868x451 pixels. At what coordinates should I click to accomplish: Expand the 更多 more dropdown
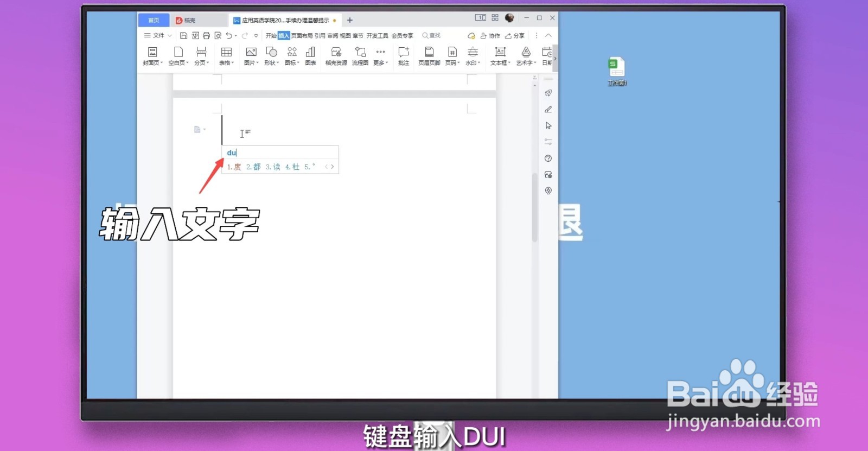point(380,56)
